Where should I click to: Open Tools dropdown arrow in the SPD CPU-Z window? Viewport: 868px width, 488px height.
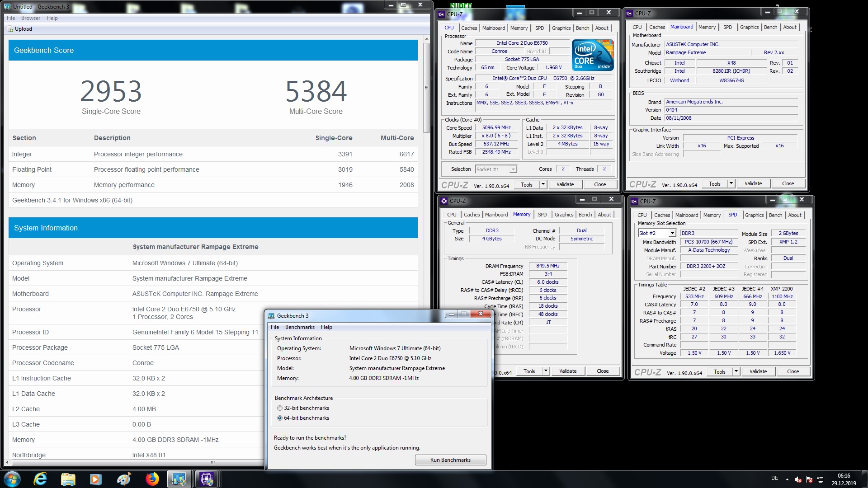[x=736, y=371]
